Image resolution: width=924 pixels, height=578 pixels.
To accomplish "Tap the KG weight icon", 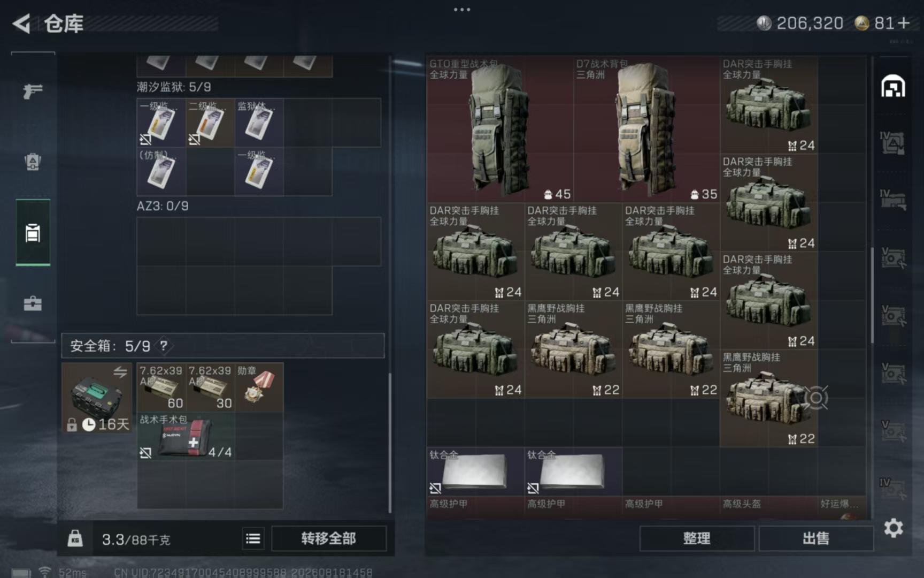I will 75,538.
